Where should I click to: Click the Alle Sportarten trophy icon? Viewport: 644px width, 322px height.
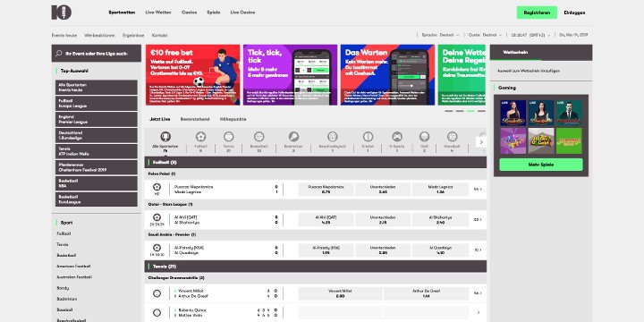coord(165,137)
